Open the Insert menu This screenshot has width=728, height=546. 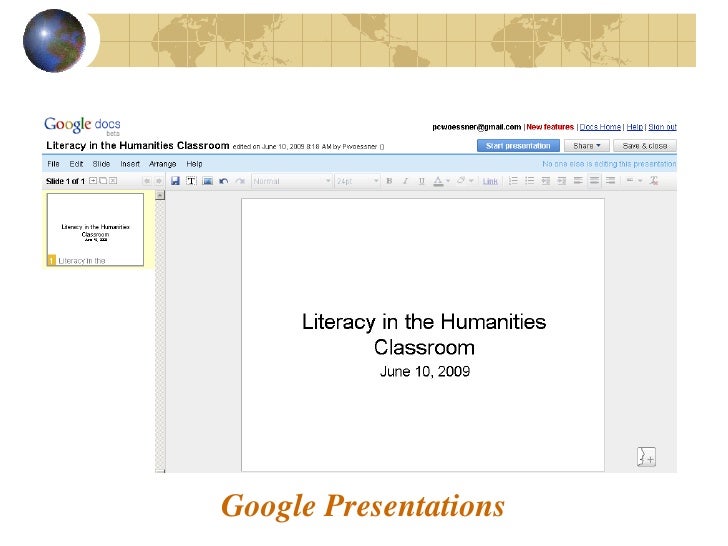(x=130, y=164)
